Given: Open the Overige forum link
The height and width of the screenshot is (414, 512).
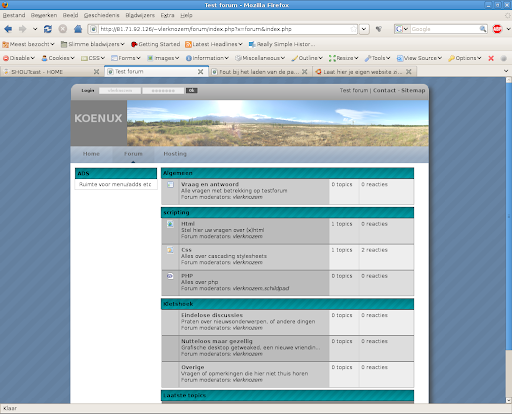Looking at the screenshot, I should click(193, 367).
